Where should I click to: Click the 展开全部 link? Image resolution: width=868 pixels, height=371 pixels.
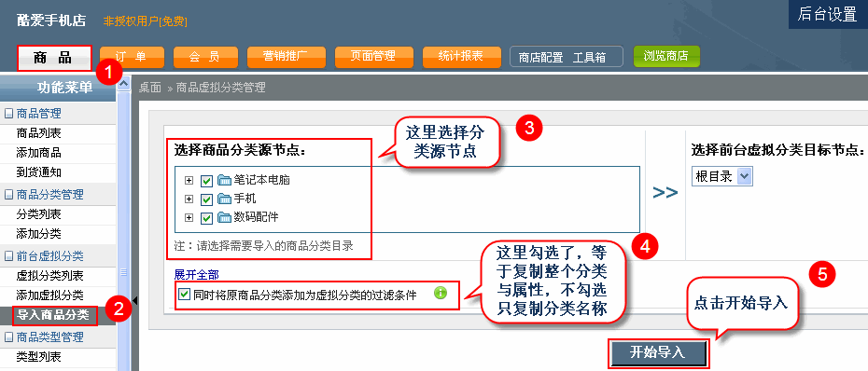click(x=198, y=275)
